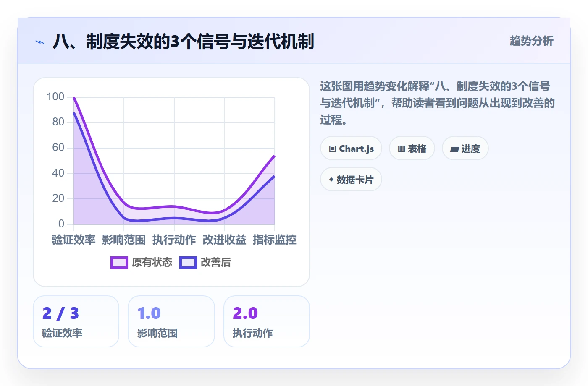Click the 验证效率 x-axis label on the chart
This screenshot has width=588, height=386.
pos(73,240)
